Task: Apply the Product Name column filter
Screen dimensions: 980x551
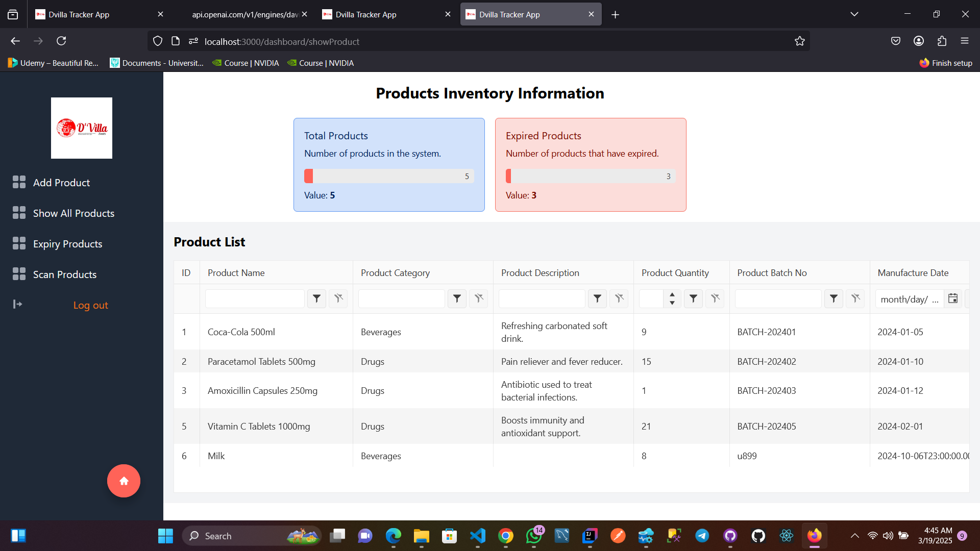Action: (x=316, y=298)
